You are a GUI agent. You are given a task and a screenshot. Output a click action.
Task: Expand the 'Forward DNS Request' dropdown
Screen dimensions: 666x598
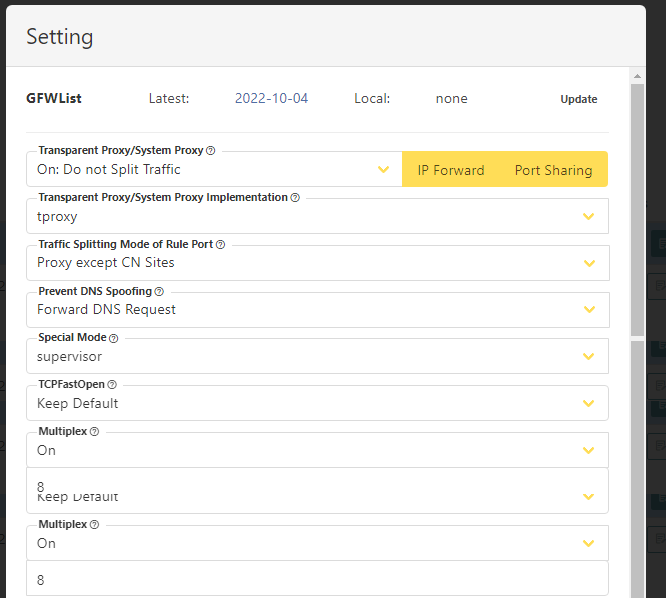coord(318,310)
